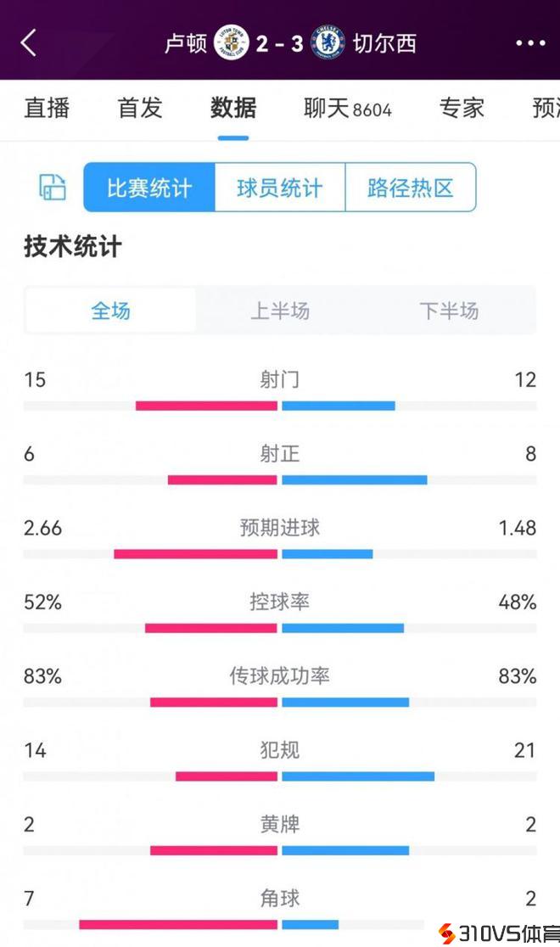Tap the layout switch icon beside 比赛统计
This screenshot has width=560, height=947.
[x=53, y=188]
